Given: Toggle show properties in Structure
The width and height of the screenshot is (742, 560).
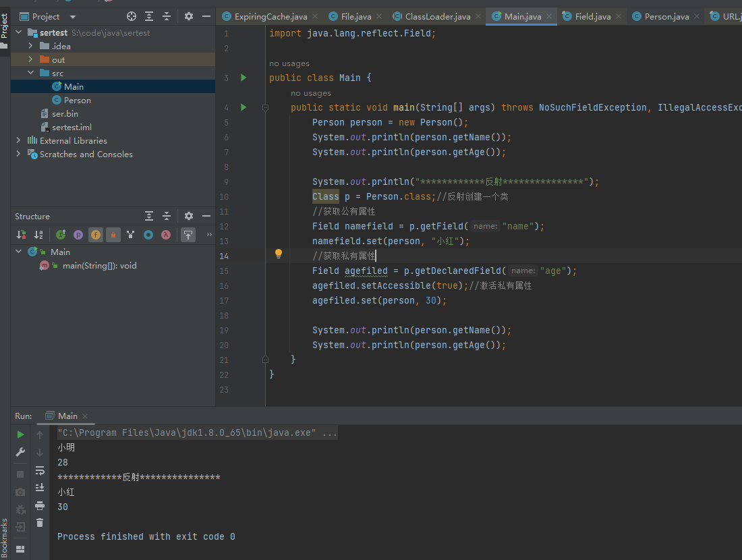Looking at the screenshot, I should pos(78,235).
